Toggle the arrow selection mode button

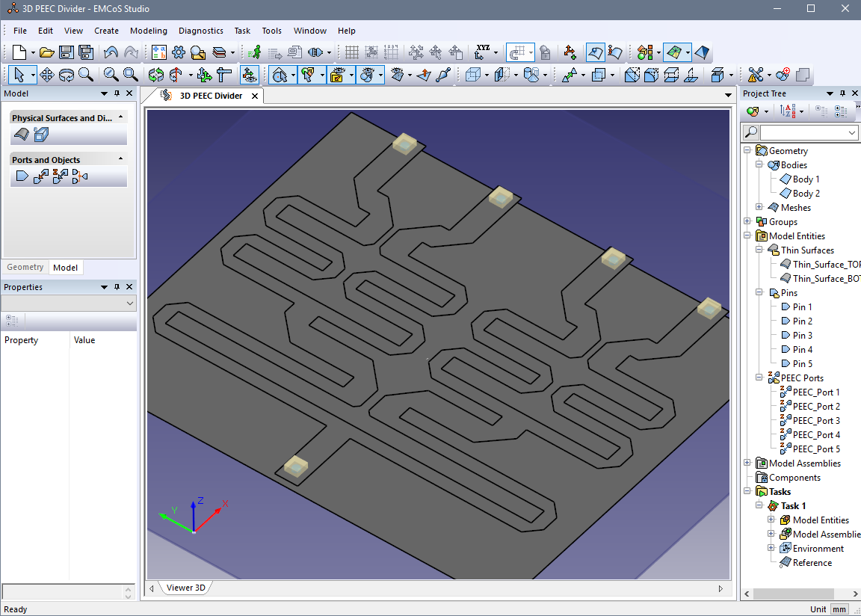[19, 75]
